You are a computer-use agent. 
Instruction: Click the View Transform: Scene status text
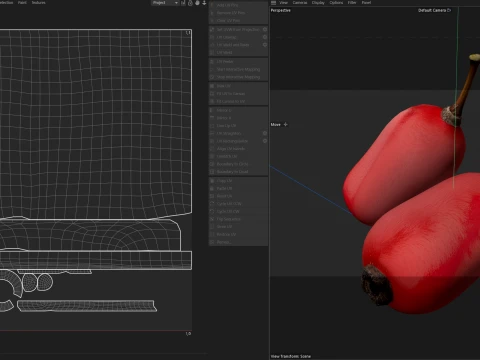click(x=291, y=356)
